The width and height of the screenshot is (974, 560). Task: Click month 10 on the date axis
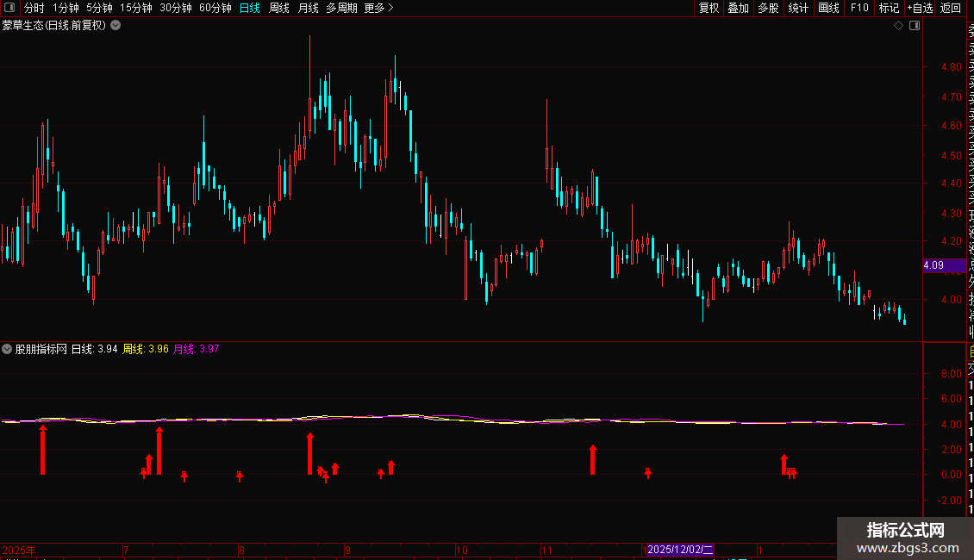[x=461, y=550]
